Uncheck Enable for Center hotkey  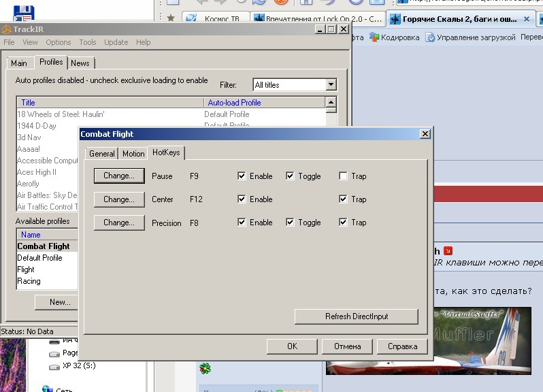tap(242, 199)
